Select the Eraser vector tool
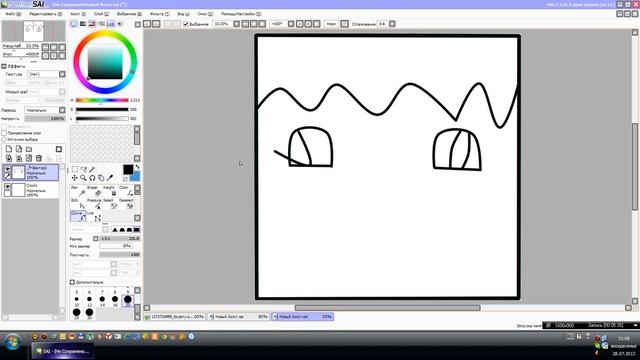The width and height of the screenshot is (640, 360). pyautogui.click(x=94, y=191)
